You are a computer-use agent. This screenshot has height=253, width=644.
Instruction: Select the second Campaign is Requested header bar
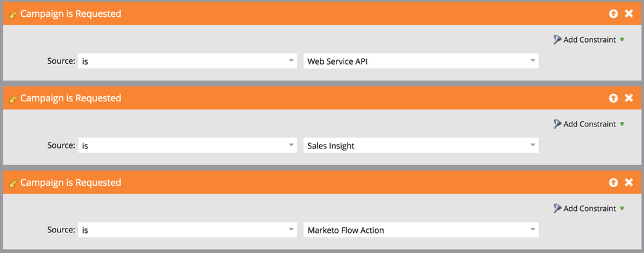coord(322,98)
